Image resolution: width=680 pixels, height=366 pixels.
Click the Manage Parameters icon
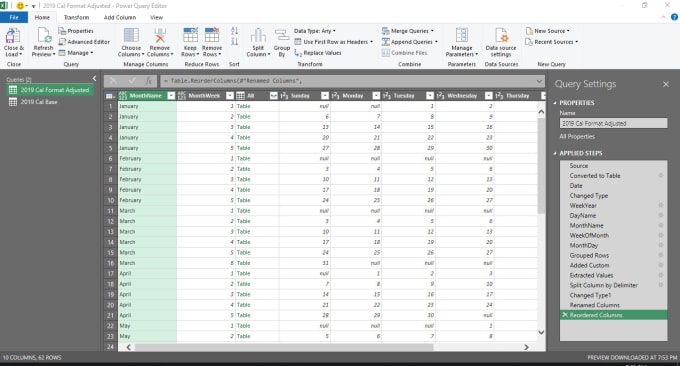click(461, 36)
